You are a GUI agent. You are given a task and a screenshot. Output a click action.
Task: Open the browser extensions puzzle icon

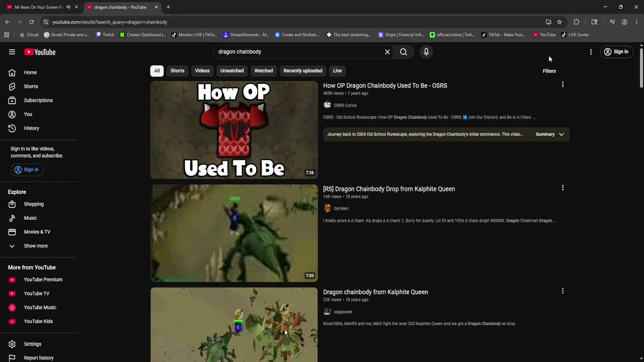click(577, 22)
